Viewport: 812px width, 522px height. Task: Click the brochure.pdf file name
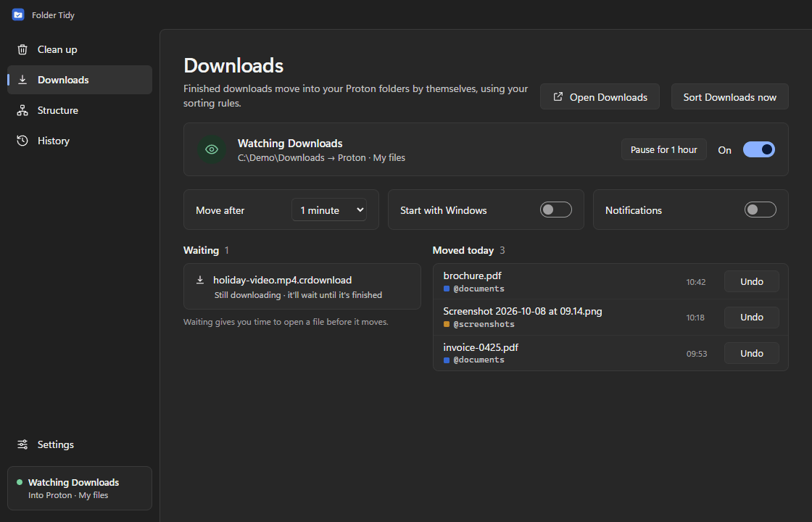click(x=472, y=276)
